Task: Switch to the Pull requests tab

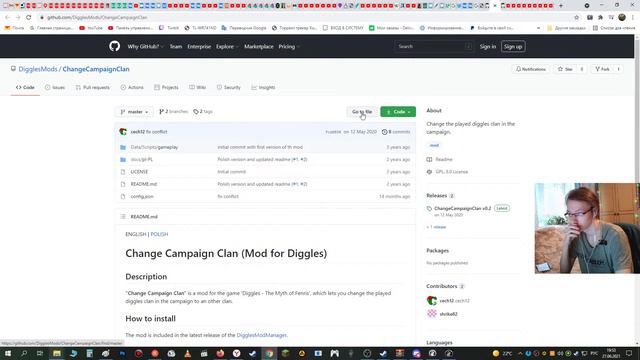Action: tap(93, 87)
